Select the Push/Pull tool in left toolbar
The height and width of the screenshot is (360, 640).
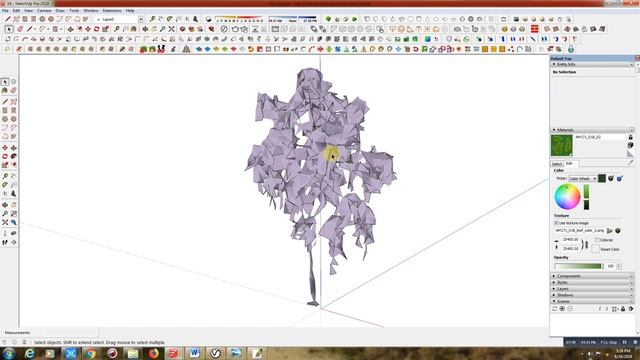(x=13, y=148)
